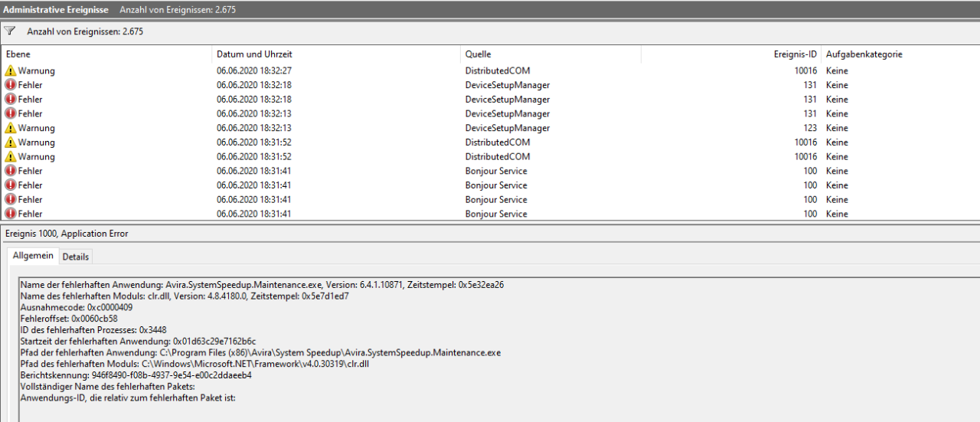Click the Pfad des fehlerhaften Moduls line
The width and height of the screenshot is (980, 422).
click(x=194, y=365)
